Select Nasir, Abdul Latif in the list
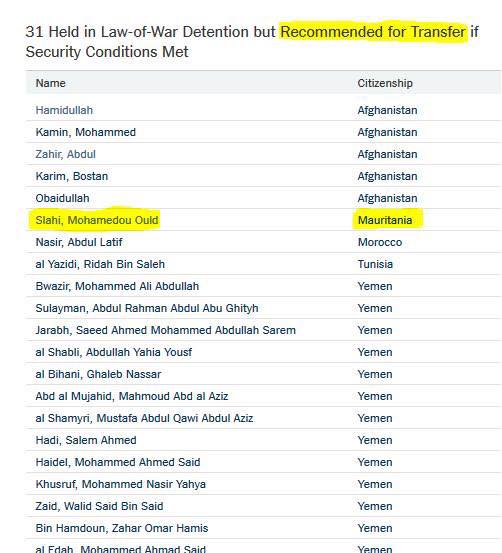502x553 pixels. 79,242
